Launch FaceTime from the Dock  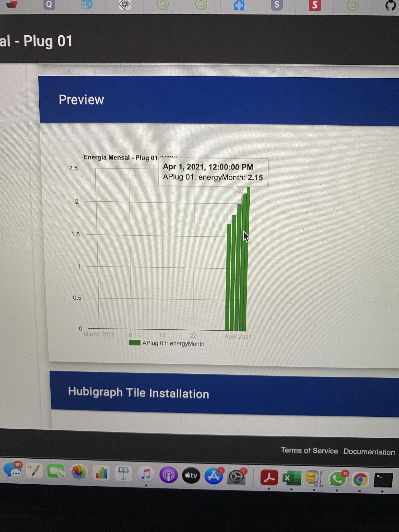[x=56, y=471]
